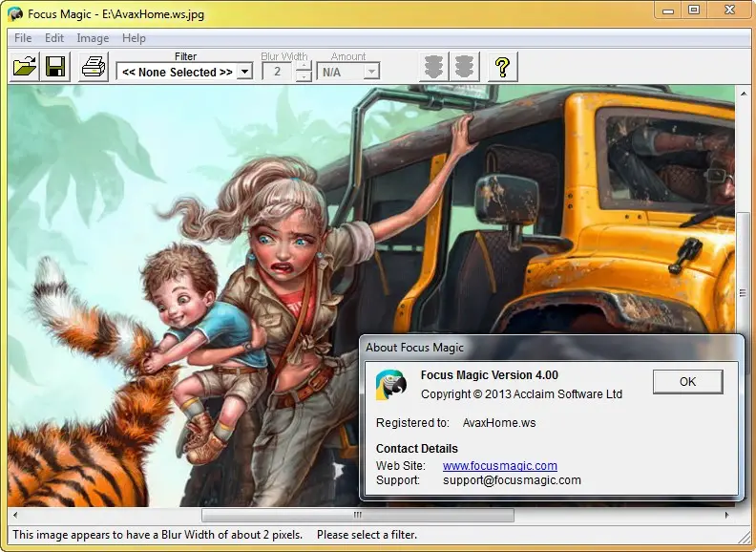Click the right scroll arrow
This screenshot has width=756, height=552.
click(727, 515)
